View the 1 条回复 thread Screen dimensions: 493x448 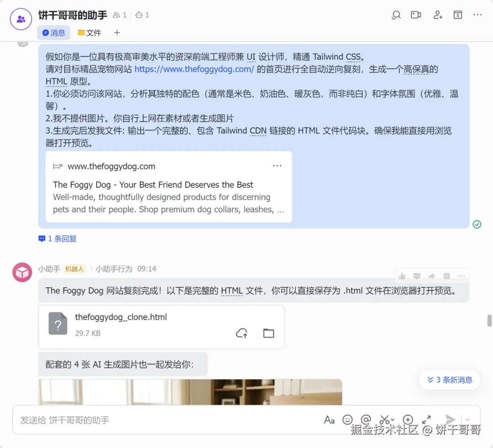[x=58, y=239]
